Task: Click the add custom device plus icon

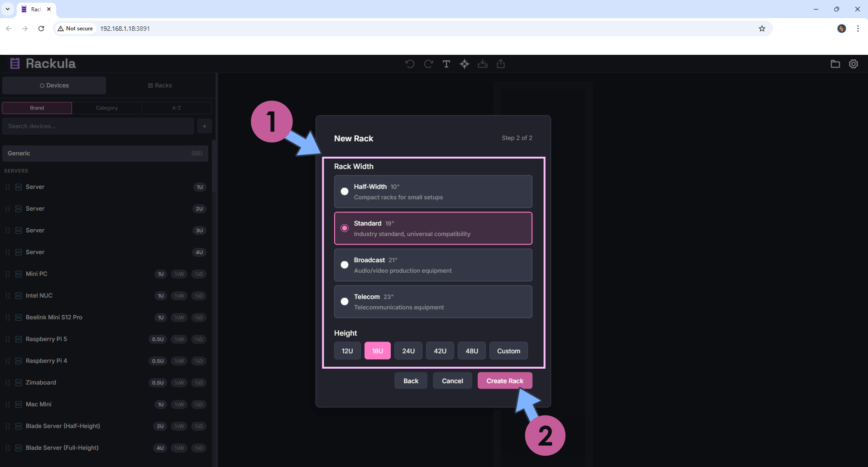Action: [x=204, y=126]
